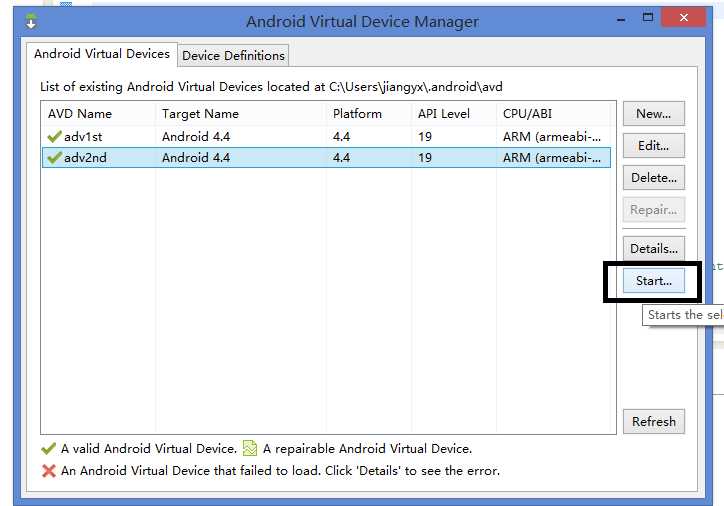Click the Android Virtual Device Manager title bar
Screen dimensions: 724x506
362,22
